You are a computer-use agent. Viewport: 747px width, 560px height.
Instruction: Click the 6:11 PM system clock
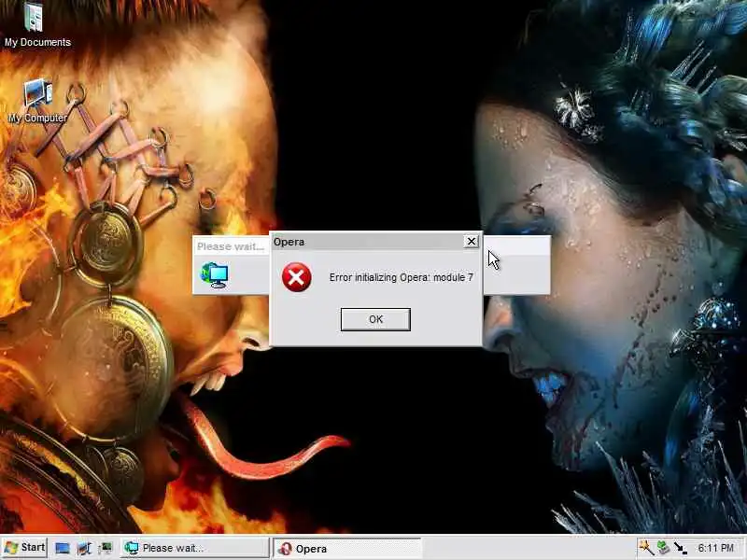coord(715,548)
